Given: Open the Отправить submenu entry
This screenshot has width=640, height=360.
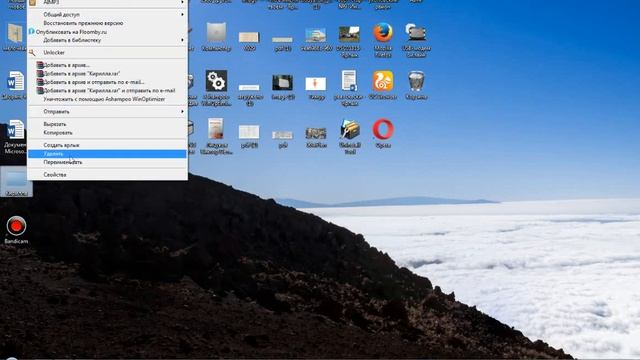Looking at the screenshot, I should click(x=107, y=111).
